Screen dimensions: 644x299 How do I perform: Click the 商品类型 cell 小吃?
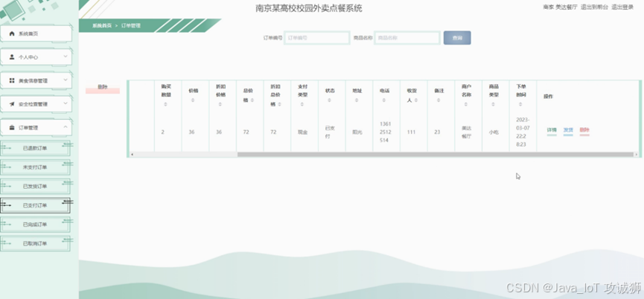click(x=494, y=132)
